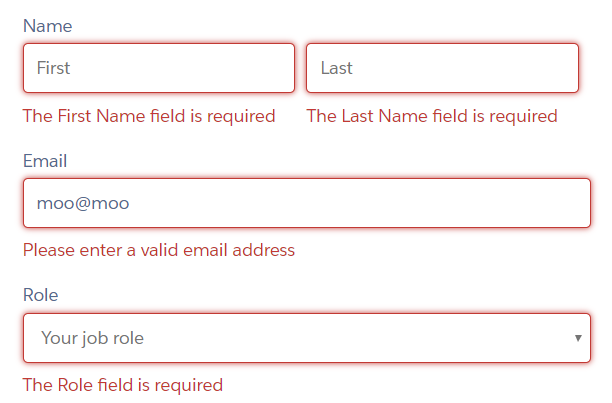This screenshot has height=403, width=612.
Task: Click into the Email address field
Action: (306, 203)
